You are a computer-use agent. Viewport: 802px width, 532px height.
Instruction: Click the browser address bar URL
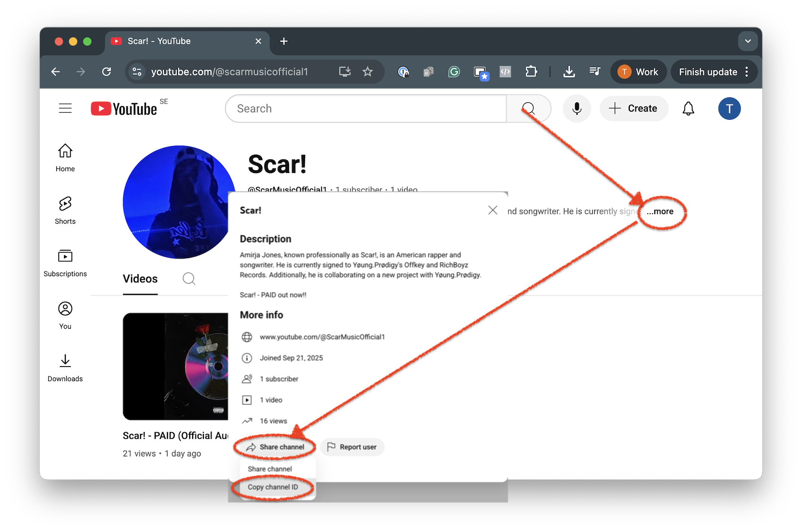[229, 72]
